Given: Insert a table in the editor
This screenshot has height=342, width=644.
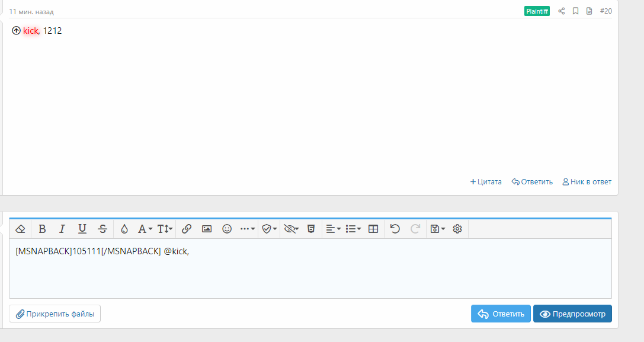Looking at the screenshot, I should tap(373, 229).
